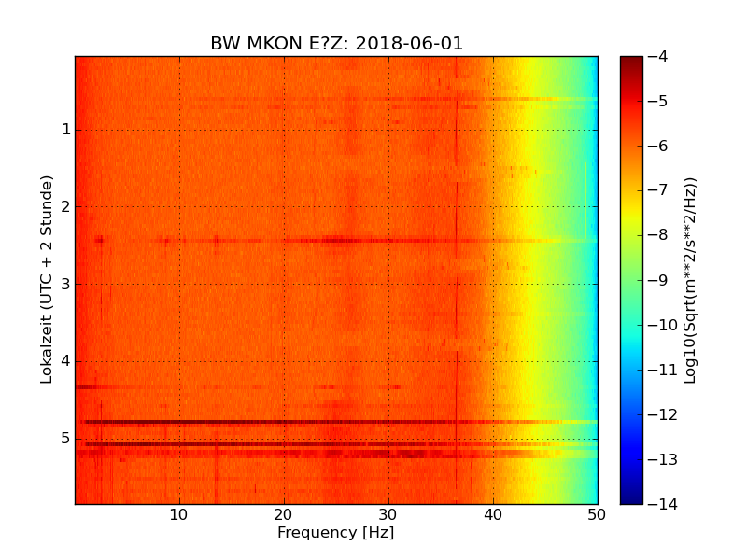Image resolution: width=747 pixels, height=560 pixels.
Task: Click the Frequency [Hz] axis label
Action: coord(336,532)
